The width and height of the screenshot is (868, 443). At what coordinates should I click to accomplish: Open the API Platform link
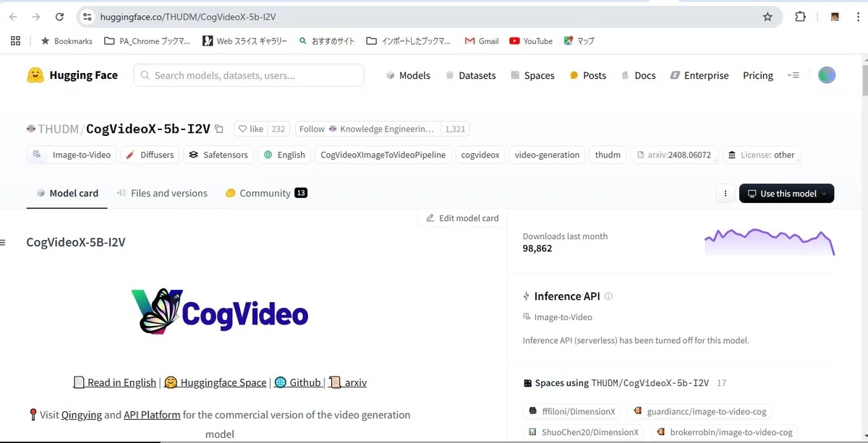pyautogui.click(x=152, y=415)
